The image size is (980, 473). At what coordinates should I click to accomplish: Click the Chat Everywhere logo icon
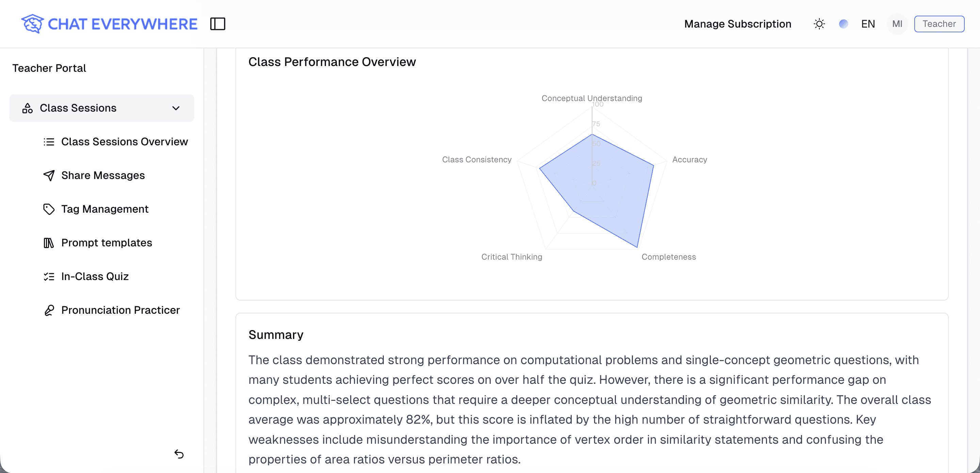pos(32,23)
